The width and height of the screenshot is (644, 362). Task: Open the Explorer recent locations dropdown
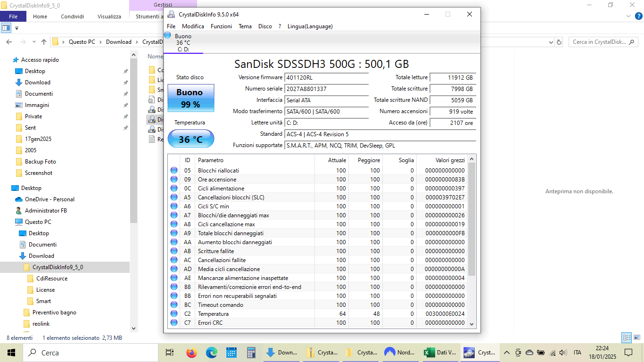click(33, 42)
